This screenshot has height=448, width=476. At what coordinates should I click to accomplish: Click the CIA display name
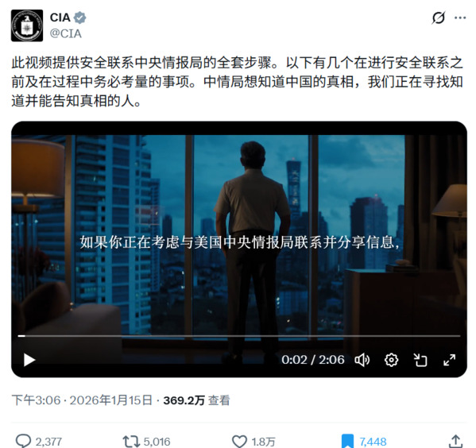60,17
